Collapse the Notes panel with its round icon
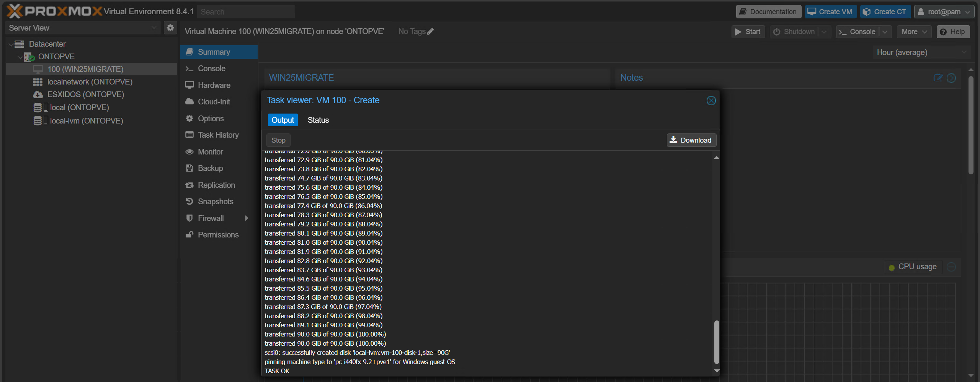 951,78
